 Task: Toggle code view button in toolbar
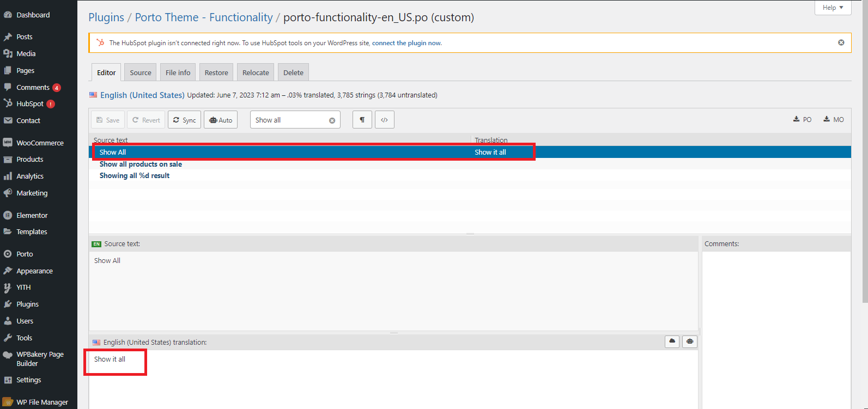click(x=385, y=120)
